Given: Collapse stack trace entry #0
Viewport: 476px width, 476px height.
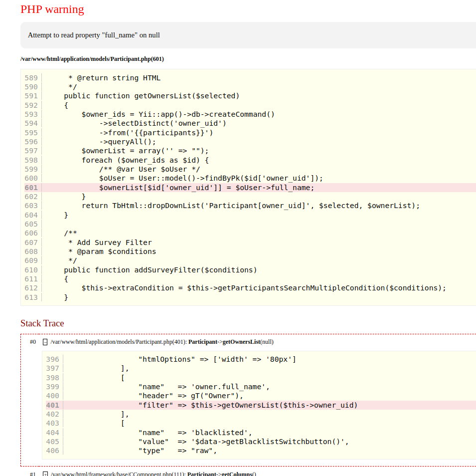Looking at the screenshot, I should tap(45, 342).
